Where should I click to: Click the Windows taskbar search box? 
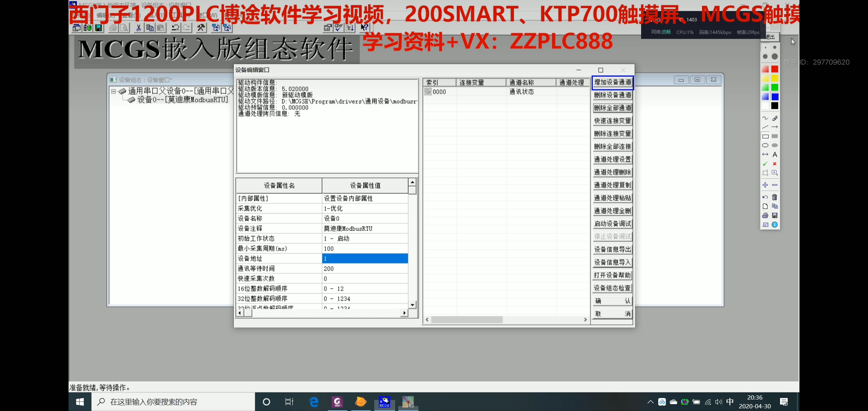point(173,402)
